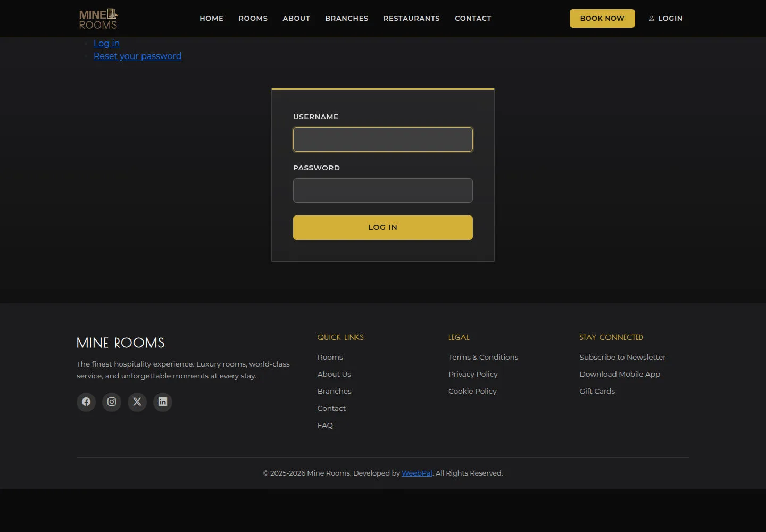This screenshot has width=766, height=532.
Task: Open the footer About Us link
Action: point(334,374)
